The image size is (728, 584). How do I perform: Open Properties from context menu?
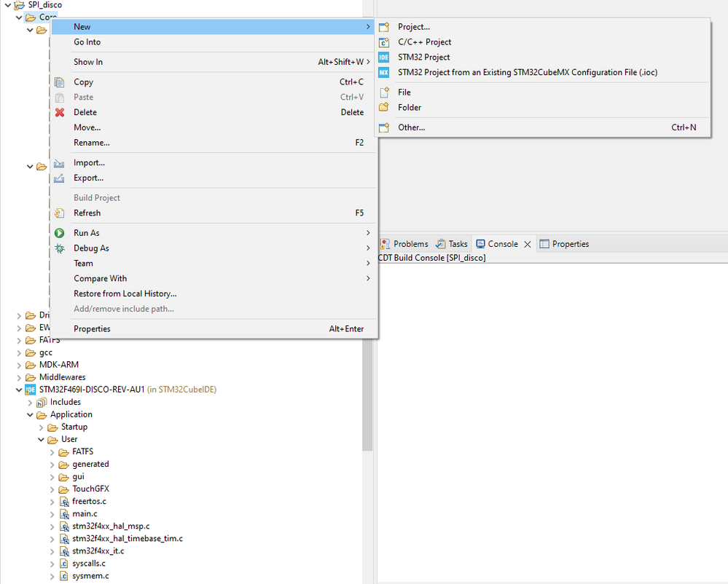pyautogui.click(x=214, y=329)
